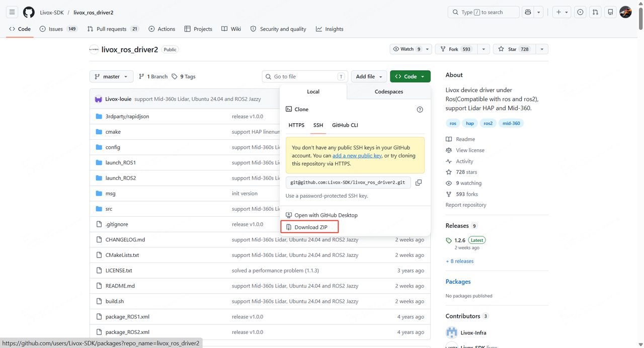
Task: Open the CMakeLists.txt file
Action: tap(122, 255)
